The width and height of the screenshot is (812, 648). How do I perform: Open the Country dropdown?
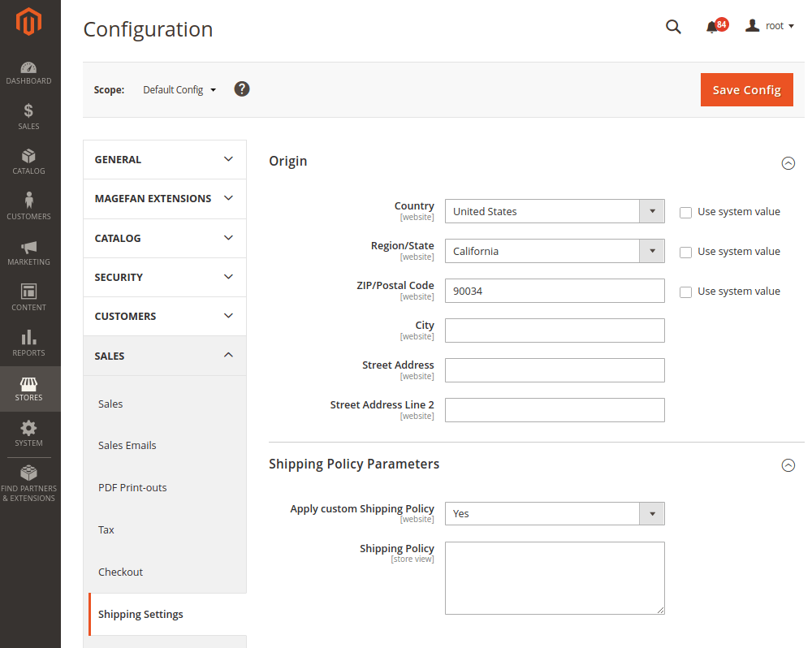pos(555,212)
